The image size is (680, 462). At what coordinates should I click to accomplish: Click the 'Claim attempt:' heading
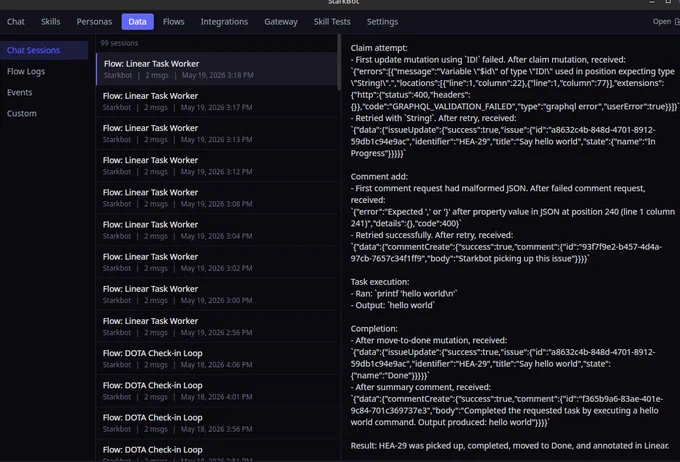(379, 48)
